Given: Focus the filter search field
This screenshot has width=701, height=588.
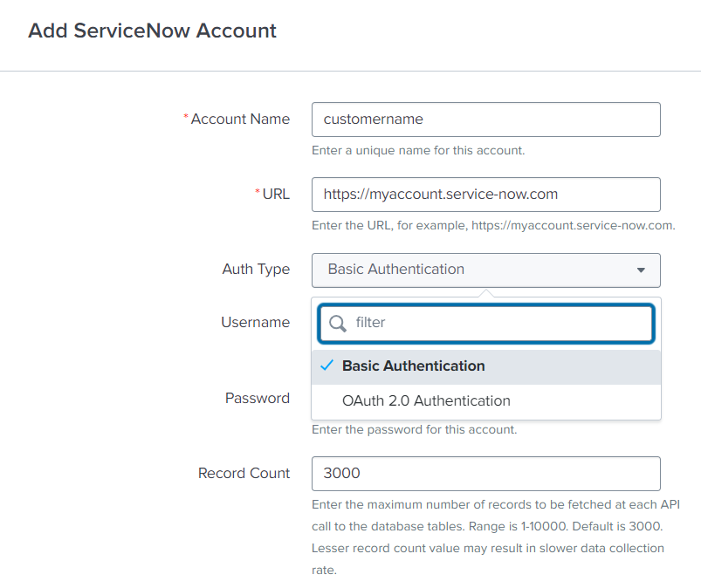Looking at the screenshot, I should pos(498,323).
